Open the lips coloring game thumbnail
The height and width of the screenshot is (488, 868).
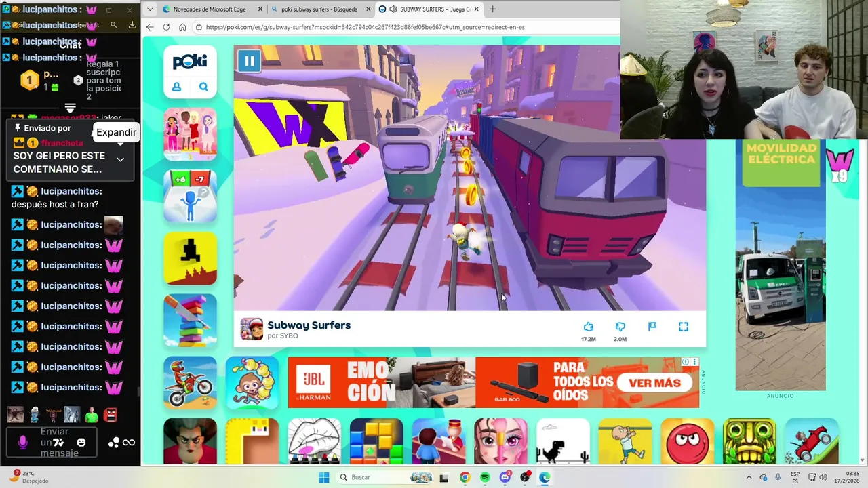pyautogui.click(x=315, y=441)
